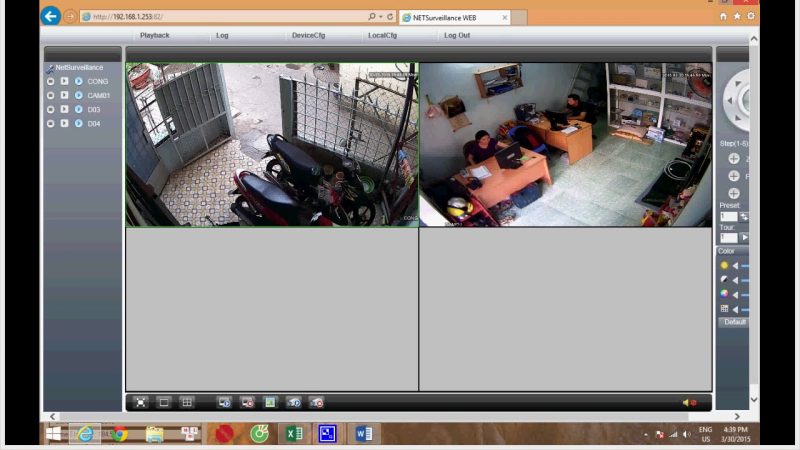Viewport: 800px width, 450px height.
Task: Click the start local recording camera icon
Action: [x=293, y=403]
